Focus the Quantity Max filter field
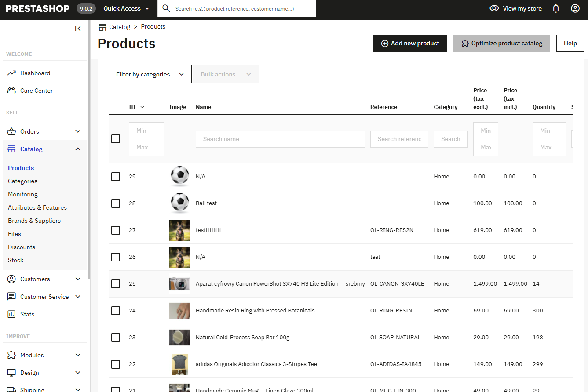The height and width of the screenshot is (392, 588). (x=549, y=147)
